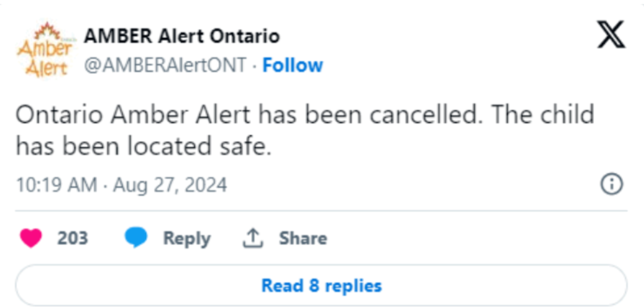Click the X logo in the corner
Image resolution: width=644 pixels, height=308 pixels.
click(x=611, y=34)
